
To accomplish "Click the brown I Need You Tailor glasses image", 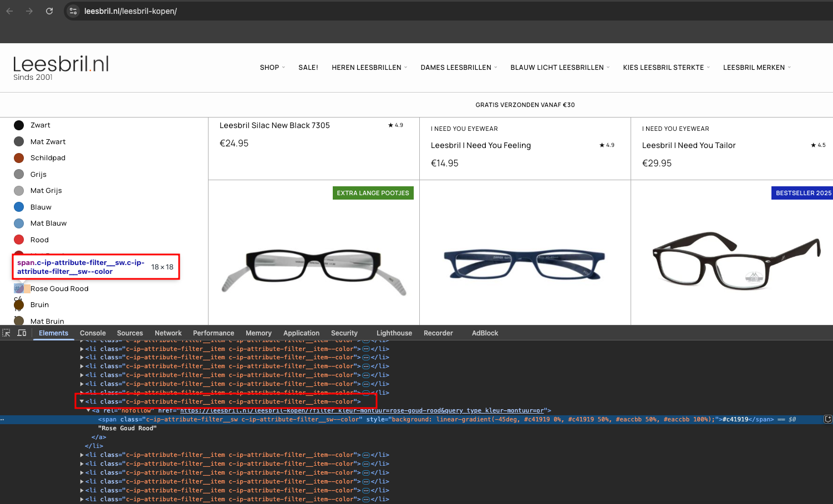I will 736,261.
